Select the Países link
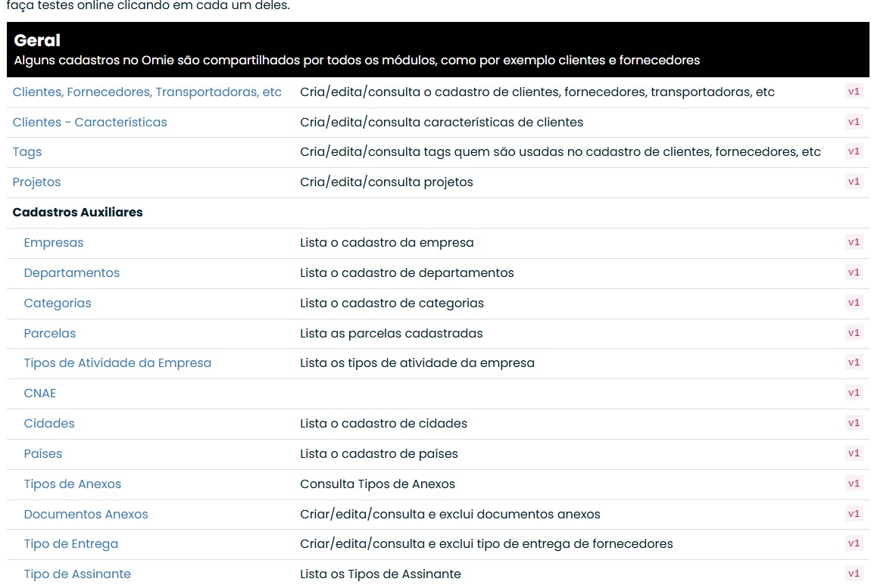 coord(43,454)
